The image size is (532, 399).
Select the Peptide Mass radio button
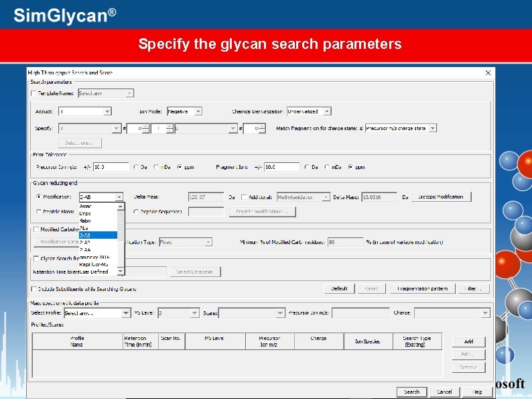[x=39, y=211]
